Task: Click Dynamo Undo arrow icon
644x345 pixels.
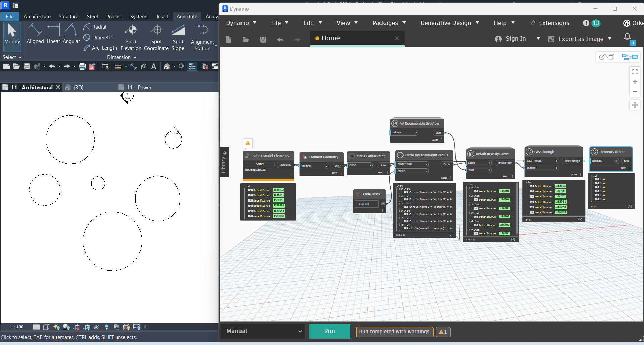Action: [280, 40]
